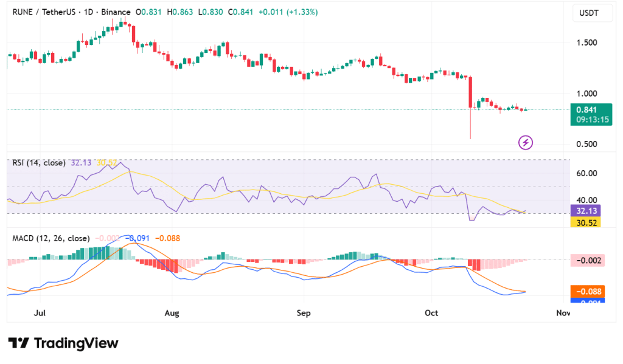Open the USDT currency selector

[x=587, y=12]
